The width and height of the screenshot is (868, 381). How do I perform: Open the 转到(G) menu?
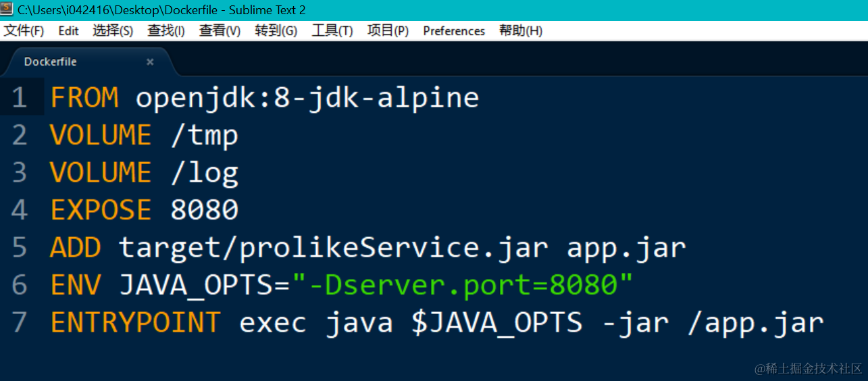click(x=276, y=31)
